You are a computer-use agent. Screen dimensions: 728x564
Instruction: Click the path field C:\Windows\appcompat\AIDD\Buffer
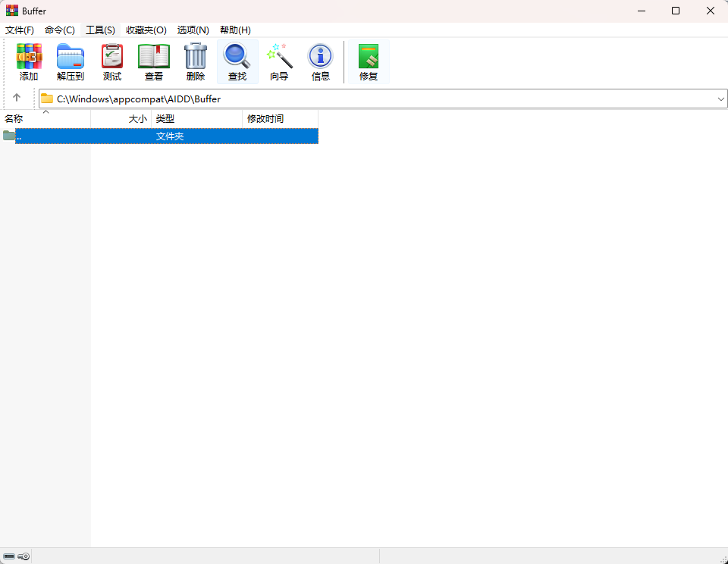(383, 99)
